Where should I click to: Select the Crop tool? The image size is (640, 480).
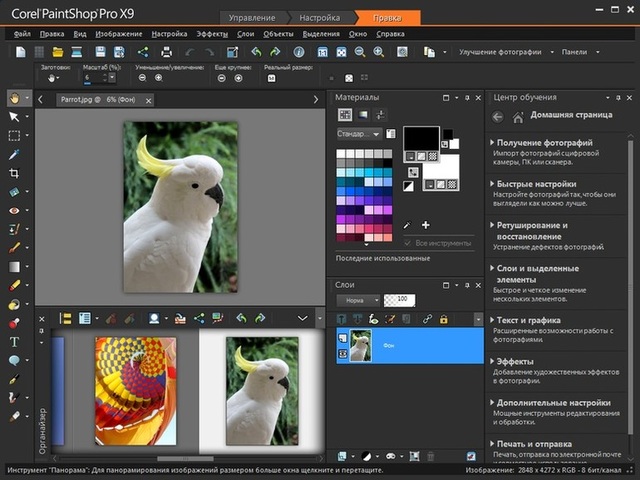[14, 173]
